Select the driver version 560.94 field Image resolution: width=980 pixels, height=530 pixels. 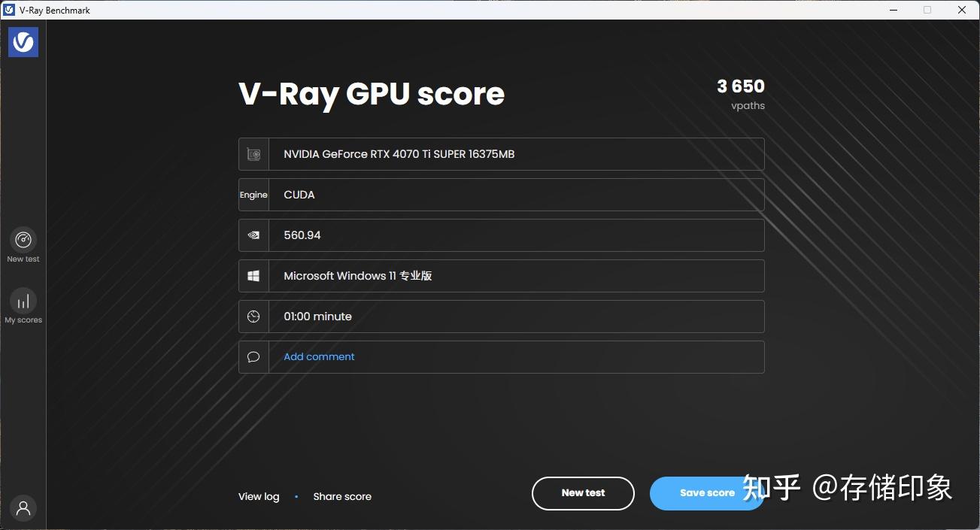click(519, 235)
